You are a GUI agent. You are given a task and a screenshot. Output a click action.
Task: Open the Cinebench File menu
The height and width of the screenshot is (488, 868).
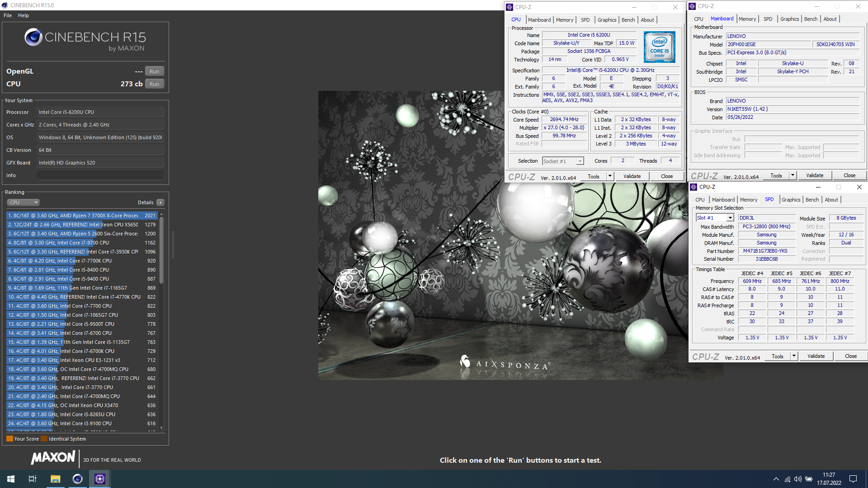tap(8, 15)
